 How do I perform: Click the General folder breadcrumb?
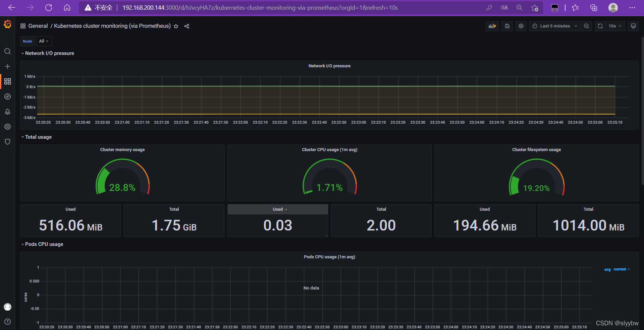click(38, 26)
